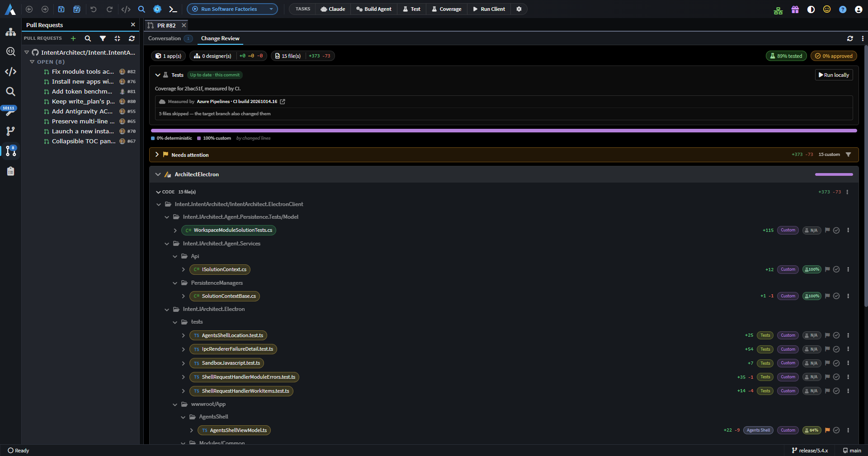Click the gift icon in the top bar

coord(795,9)
